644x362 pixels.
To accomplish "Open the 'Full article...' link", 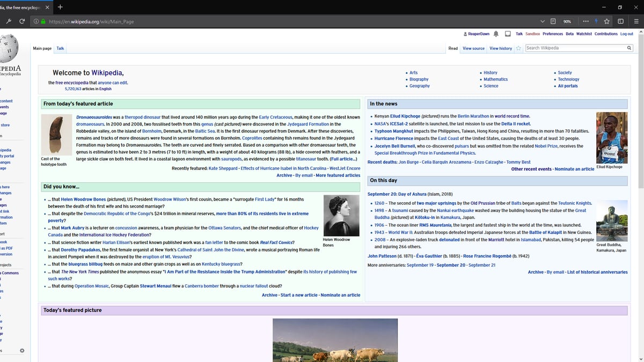I will pos(343,159).
